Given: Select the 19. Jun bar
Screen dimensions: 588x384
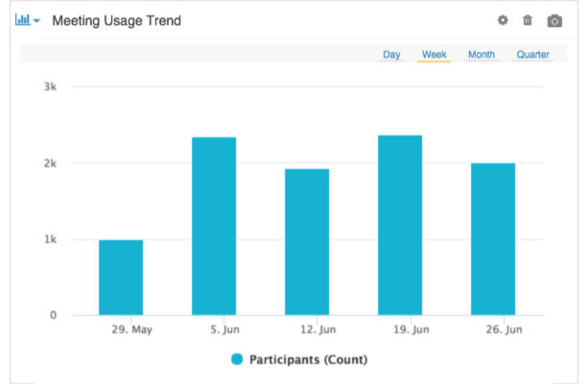Looking at the screenshot, I should click(400, 225).
